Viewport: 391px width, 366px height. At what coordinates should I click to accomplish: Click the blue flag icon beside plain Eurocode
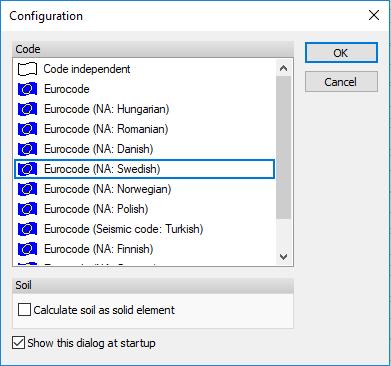coord(27,89)
